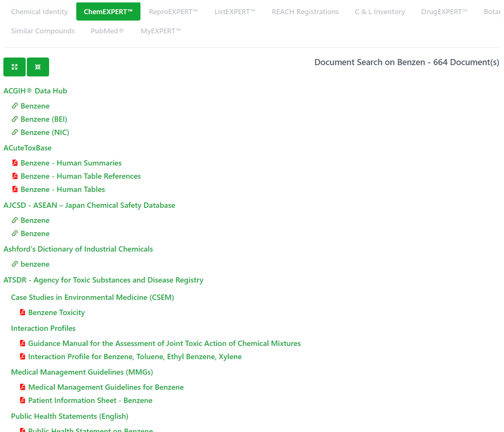Open Benzene link under ACGIH Data Hub

tap(35, 106)
